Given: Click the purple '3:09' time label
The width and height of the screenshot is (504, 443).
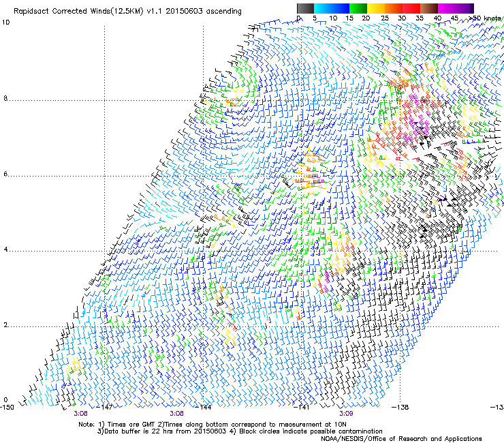Looking at the screenshot, I should [x=346, y=414].
